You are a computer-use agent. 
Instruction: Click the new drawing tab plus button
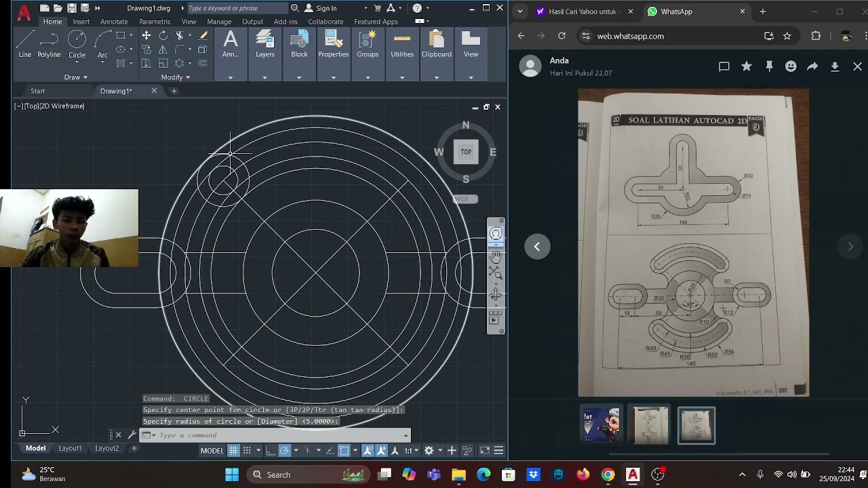click(x=174, y=91)
